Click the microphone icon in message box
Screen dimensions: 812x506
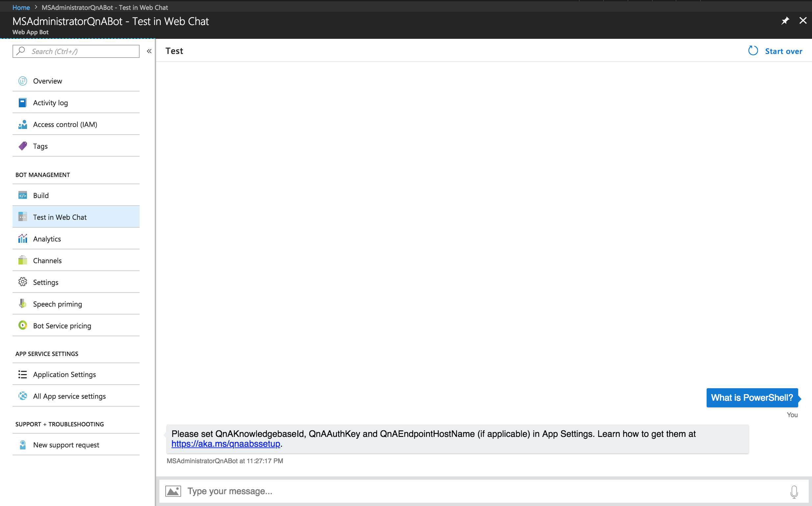tap(794, 492)
